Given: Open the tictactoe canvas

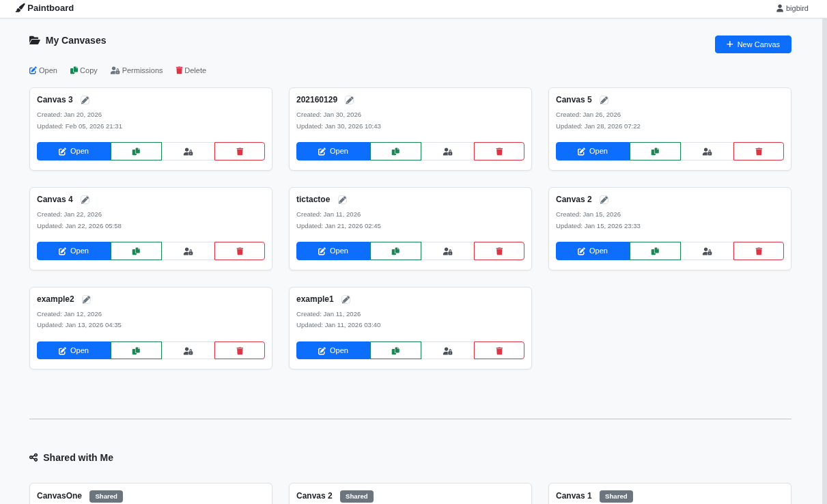Looking at the screenshot, I should [x=333, y=251].
